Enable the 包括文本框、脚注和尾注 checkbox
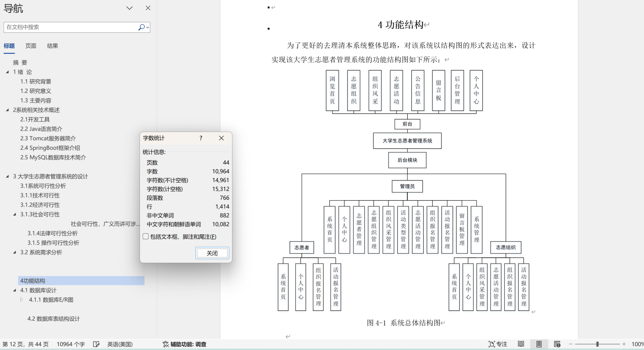 (146, 236)
